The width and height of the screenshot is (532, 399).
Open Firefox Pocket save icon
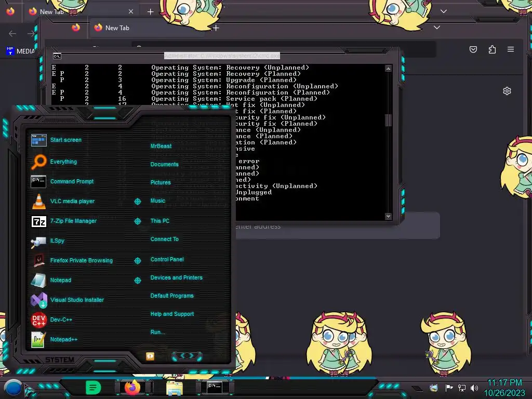coord(473,49)
